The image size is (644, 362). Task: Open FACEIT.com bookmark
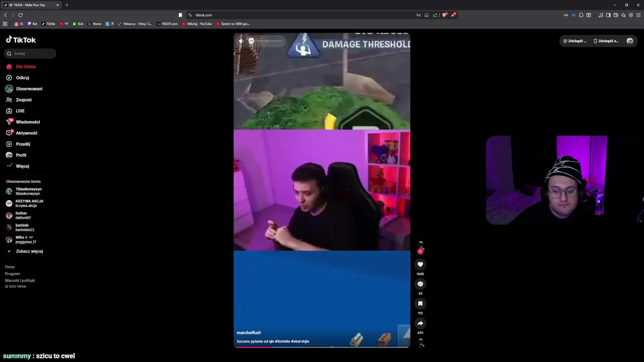point(167,24)
